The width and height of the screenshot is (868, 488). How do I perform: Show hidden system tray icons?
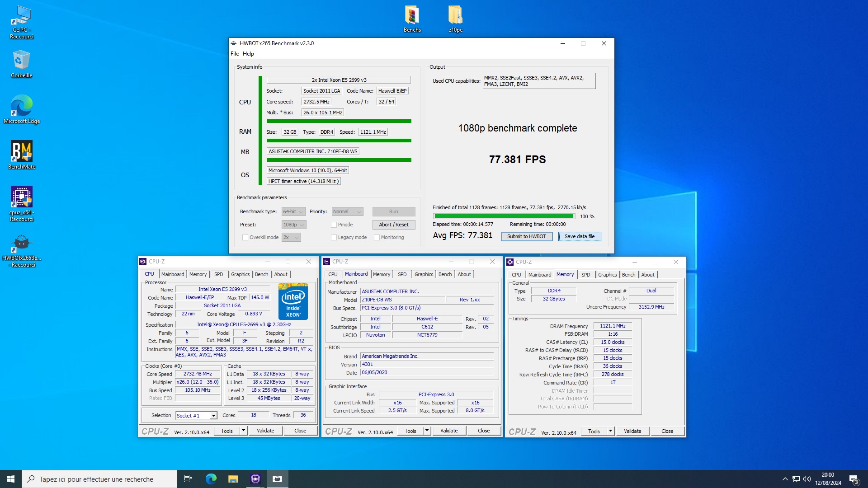[785, 479]
